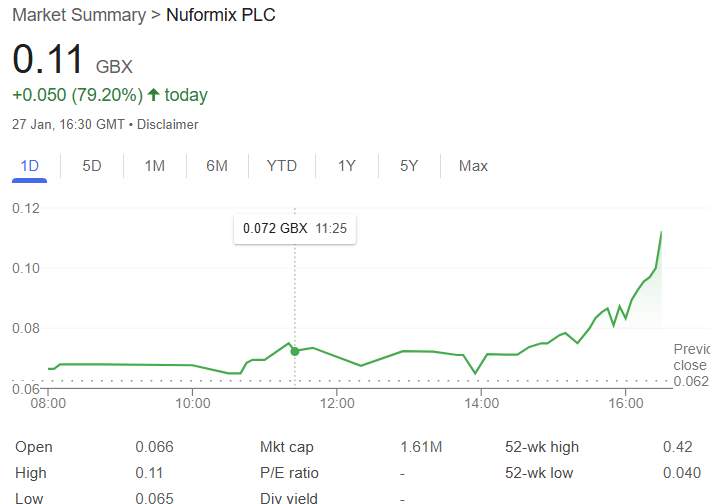Screen dimensions: 710x504
Task: Click the Mkt cap value 1.61M
Action: tap(421, 447)
